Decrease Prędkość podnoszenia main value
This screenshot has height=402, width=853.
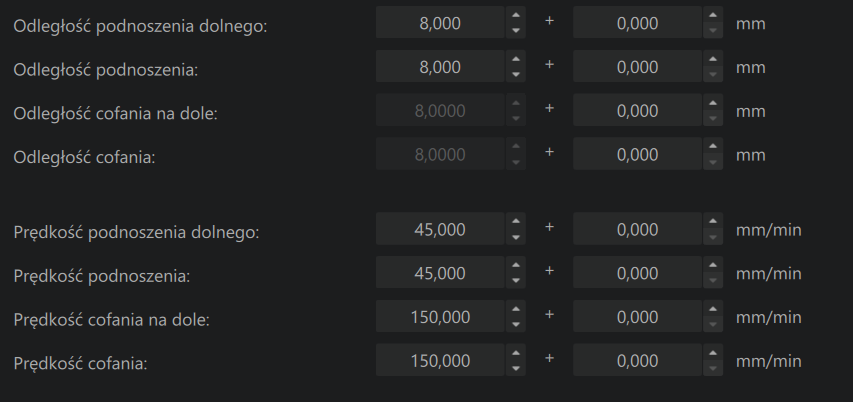click(x=516, y=280)
